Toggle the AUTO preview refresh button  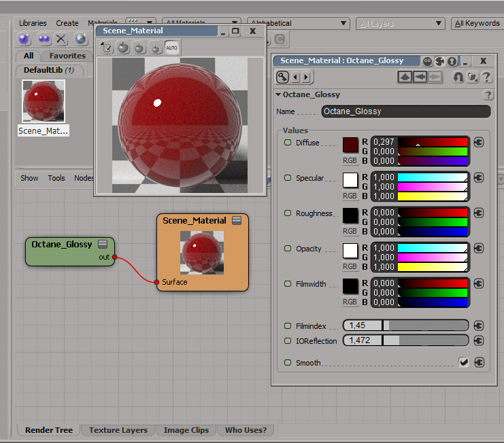(x=171, y=48)
